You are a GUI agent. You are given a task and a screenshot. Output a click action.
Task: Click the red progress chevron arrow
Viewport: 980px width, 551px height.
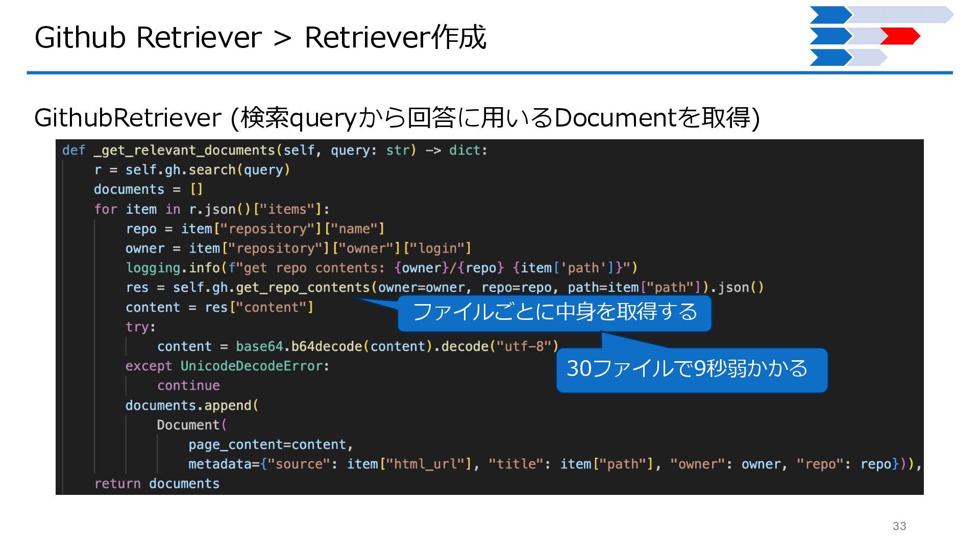[900, 36]
